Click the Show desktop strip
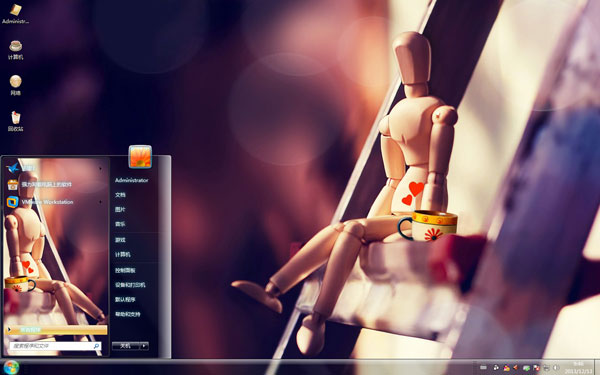 pyautogui.click(x=597, y=368)
